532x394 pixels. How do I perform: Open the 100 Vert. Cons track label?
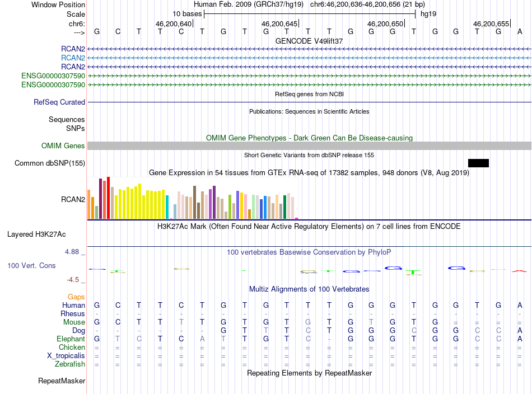tap(31, 265)
